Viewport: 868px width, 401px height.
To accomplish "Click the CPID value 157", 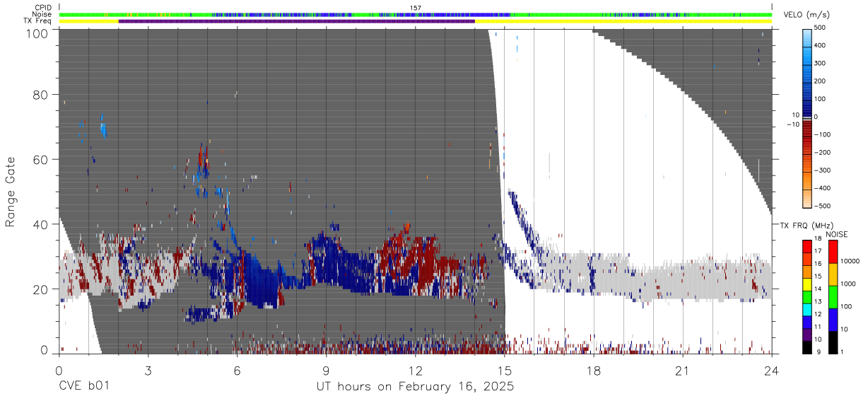I will click(x=416, y=8).
